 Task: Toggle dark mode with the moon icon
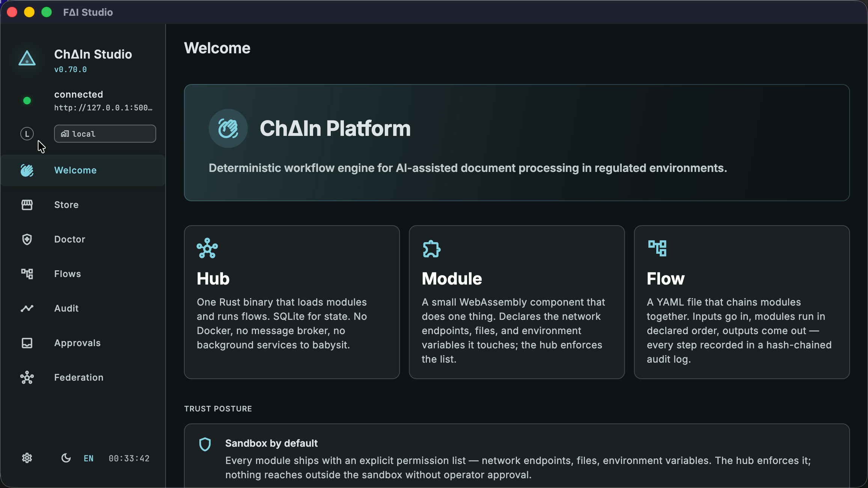click(x=66, y=458)
